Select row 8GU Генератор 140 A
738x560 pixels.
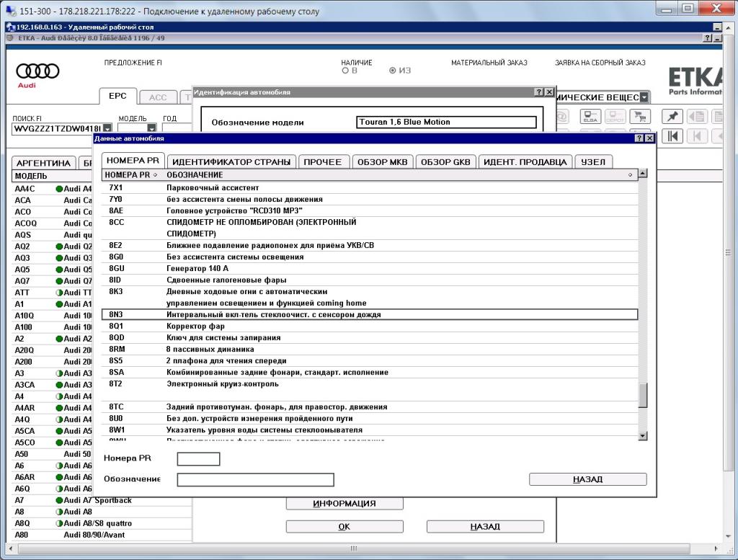pyautogui.click(x=370, y=268)
